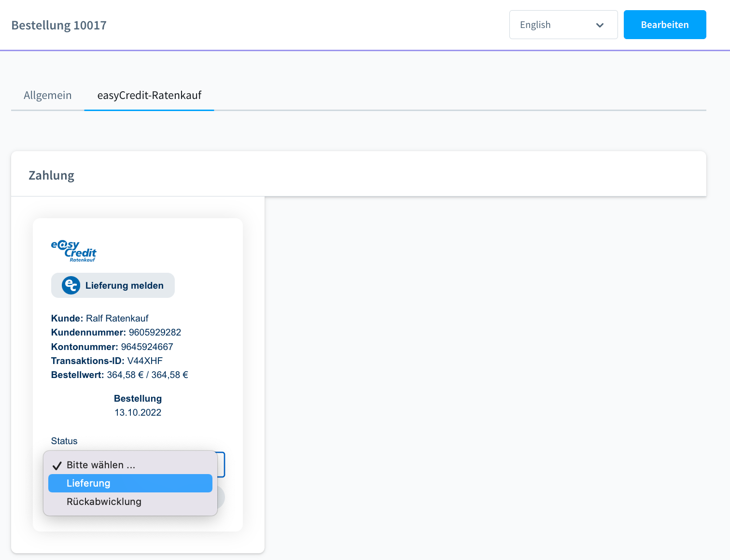
Task: Select the easyCredit-Ratenkauf tab
Action: coord(149,95)
